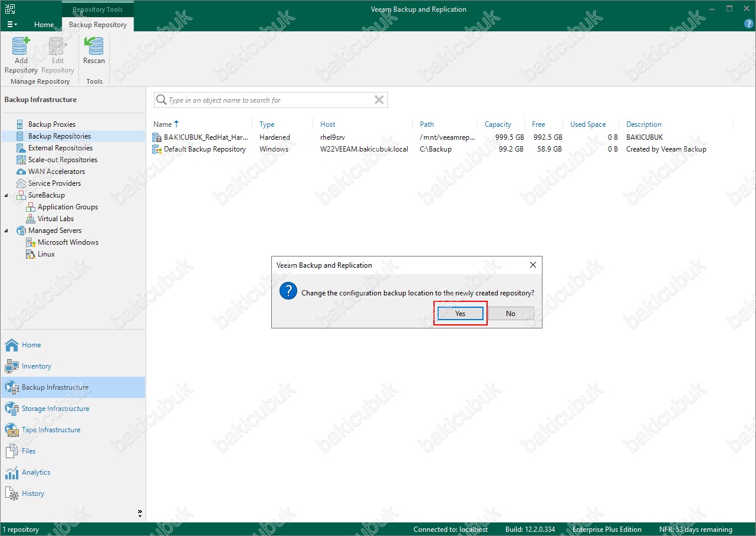Viewport: 756px width, 536px height.
Task: Click the Default Backup Repository row icon
Action: pyautogui.click(x=157, y=149)
